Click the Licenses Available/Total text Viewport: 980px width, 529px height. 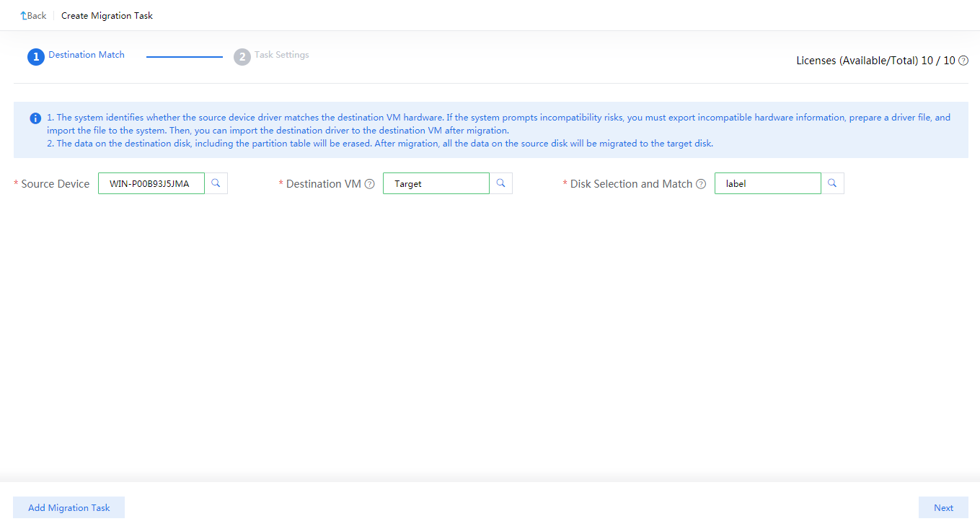(x=875, y=61)
